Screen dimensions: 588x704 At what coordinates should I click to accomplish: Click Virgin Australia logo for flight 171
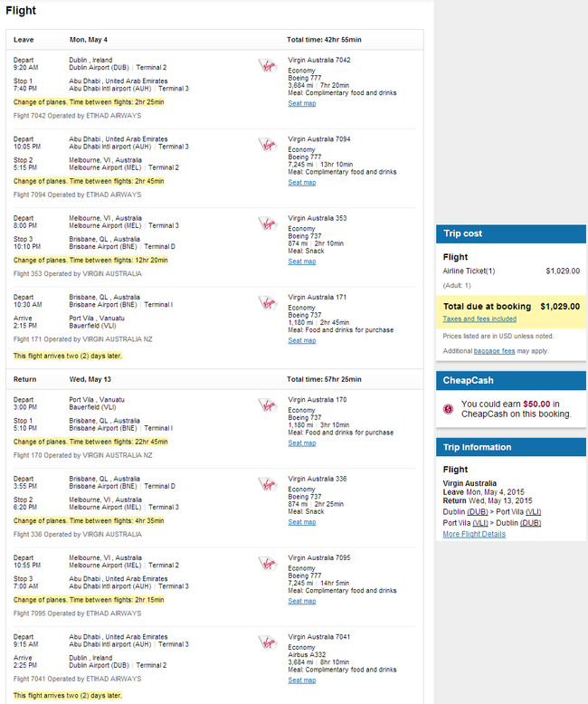(x=268, y=302)
